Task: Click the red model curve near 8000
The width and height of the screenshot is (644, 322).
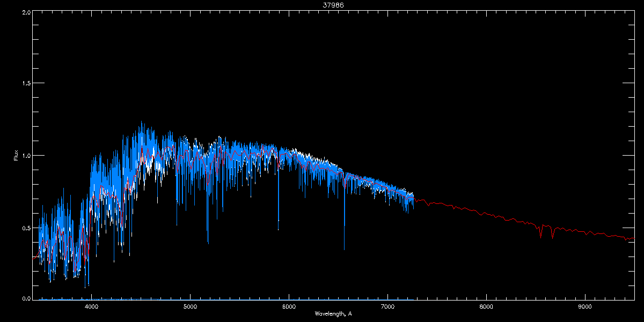Action: point(486,213)
